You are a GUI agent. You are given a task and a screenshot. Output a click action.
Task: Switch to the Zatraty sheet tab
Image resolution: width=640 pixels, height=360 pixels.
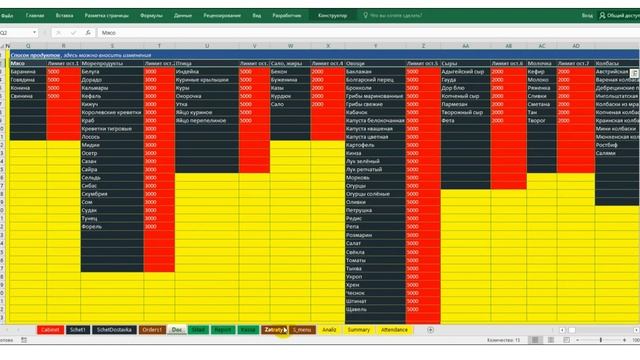pos(274,330)
